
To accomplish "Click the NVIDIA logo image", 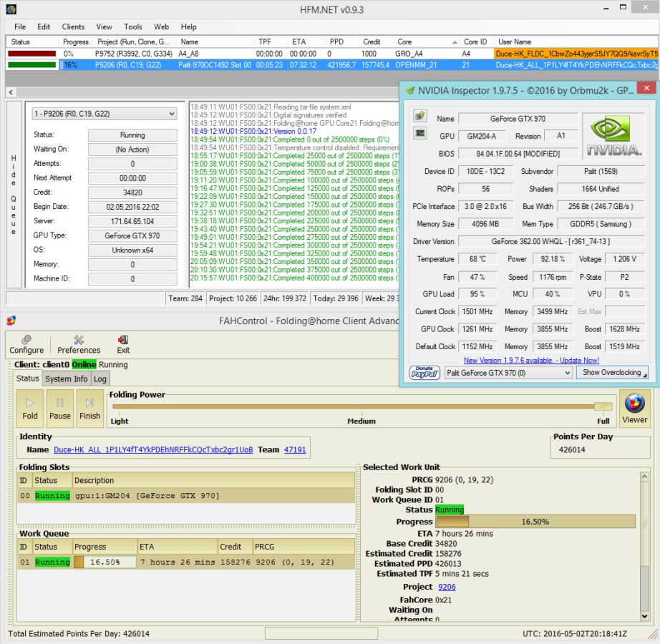I will click(613, 135).
